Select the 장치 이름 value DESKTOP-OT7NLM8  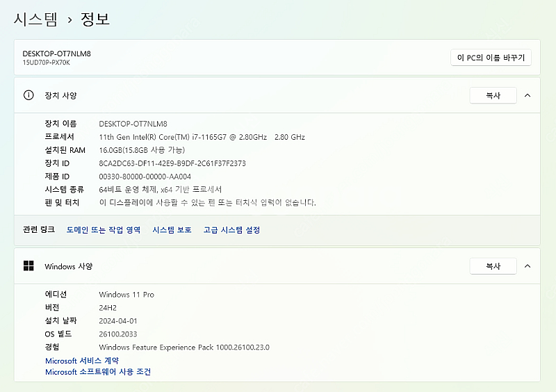tap(133, 124)
